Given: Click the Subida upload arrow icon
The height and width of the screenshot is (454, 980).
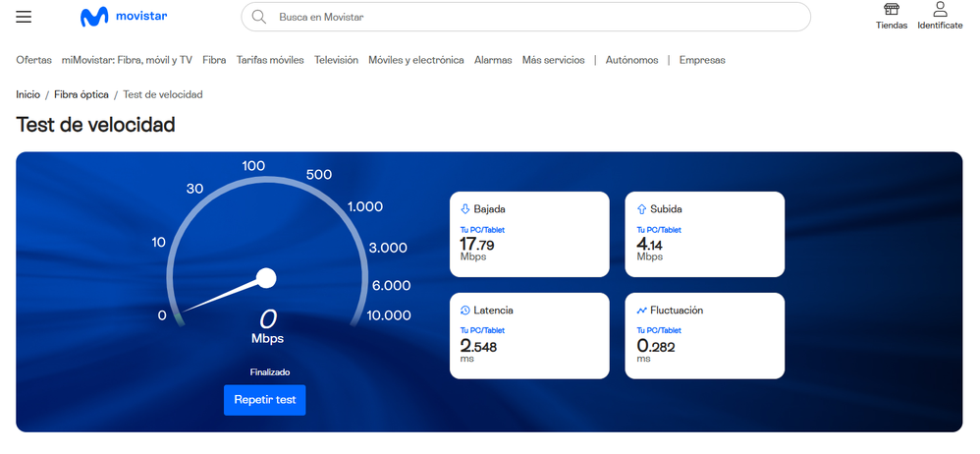Looking at the screenshot, I should tap(641, 209).
